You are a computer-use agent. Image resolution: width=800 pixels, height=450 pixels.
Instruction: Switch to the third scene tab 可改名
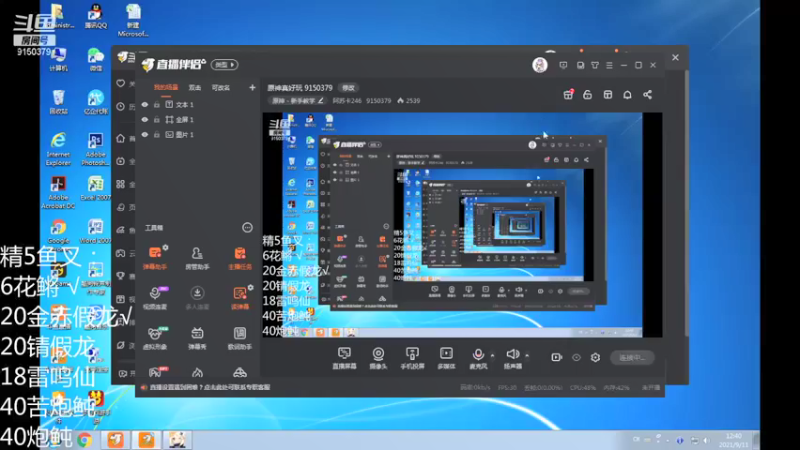[221, 88]
